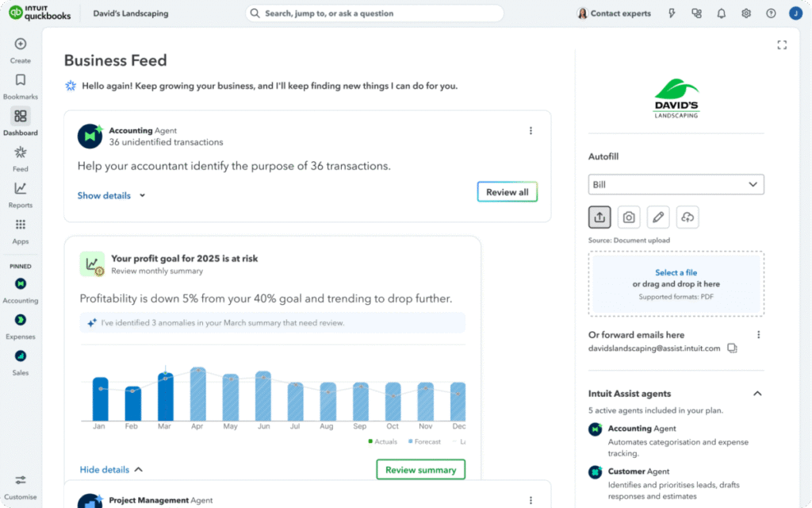Image resolution: width=812 pixels, height=508 pixels.
Task: Open the Feed sidebar item
Action: 20,159
